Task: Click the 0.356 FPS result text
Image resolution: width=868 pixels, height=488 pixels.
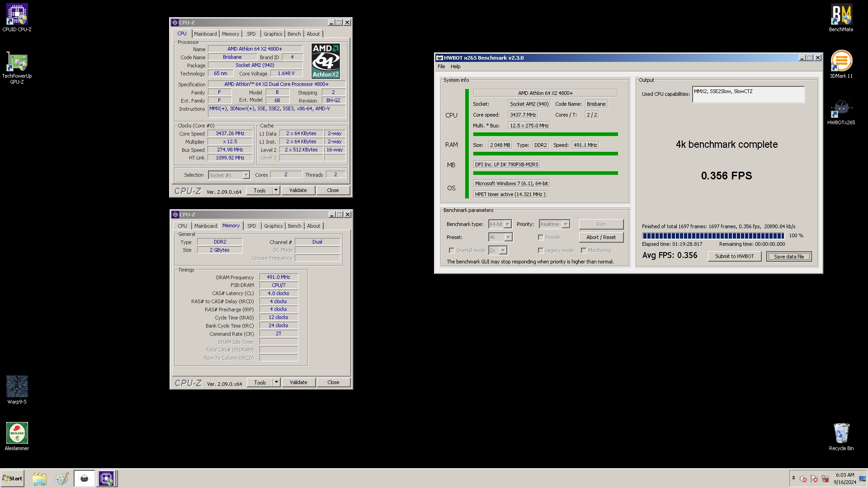Action: tap(726, 176)
